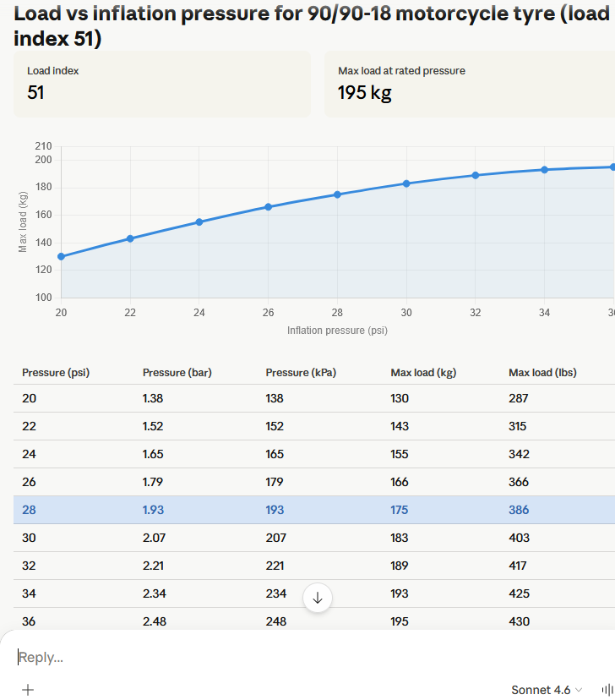Click the 166 kg max load cell
This screenshot has width=615, height=700.
[400, 482]
